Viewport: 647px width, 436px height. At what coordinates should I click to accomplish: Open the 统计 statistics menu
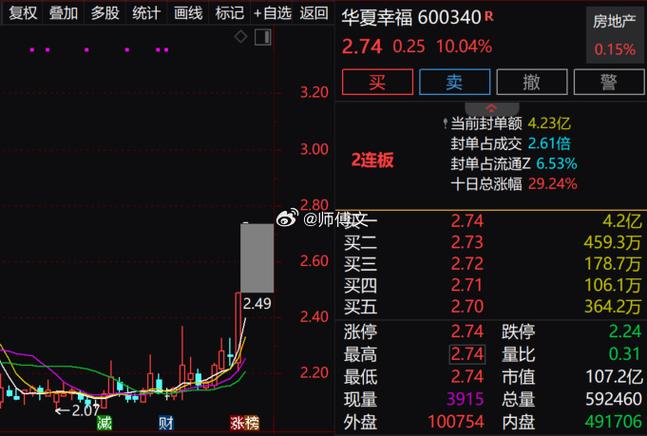(146, 13)
